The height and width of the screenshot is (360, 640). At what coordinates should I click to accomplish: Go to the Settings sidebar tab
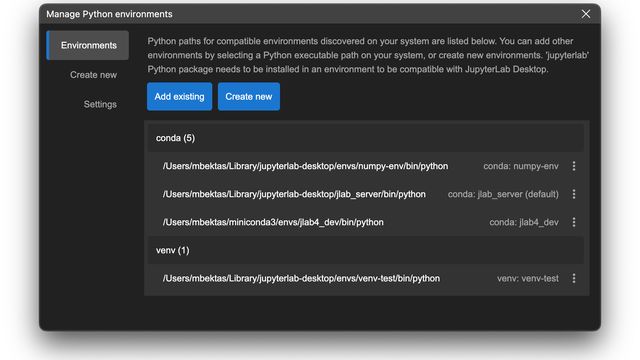(100, 104)
